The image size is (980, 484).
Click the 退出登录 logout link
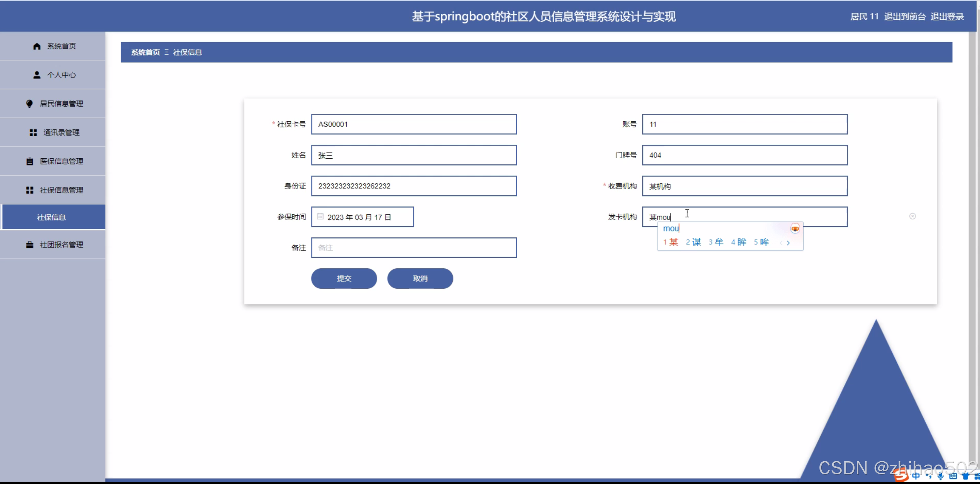click(x=947, y=17)
